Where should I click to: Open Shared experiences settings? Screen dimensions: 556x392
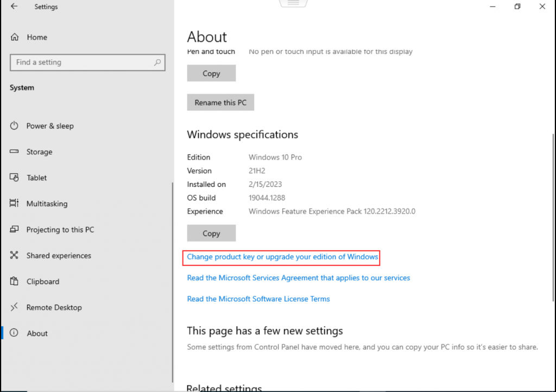59,256
